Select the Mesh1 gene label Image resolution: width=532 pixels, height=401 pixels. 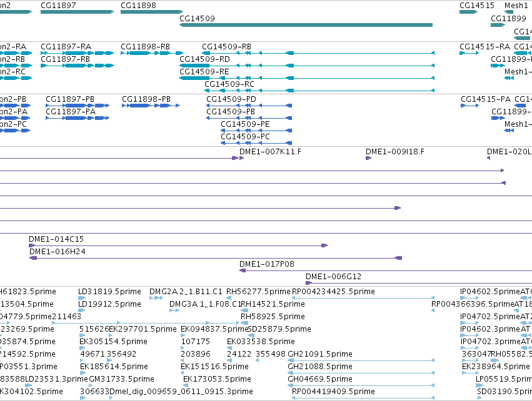point(516,6)
